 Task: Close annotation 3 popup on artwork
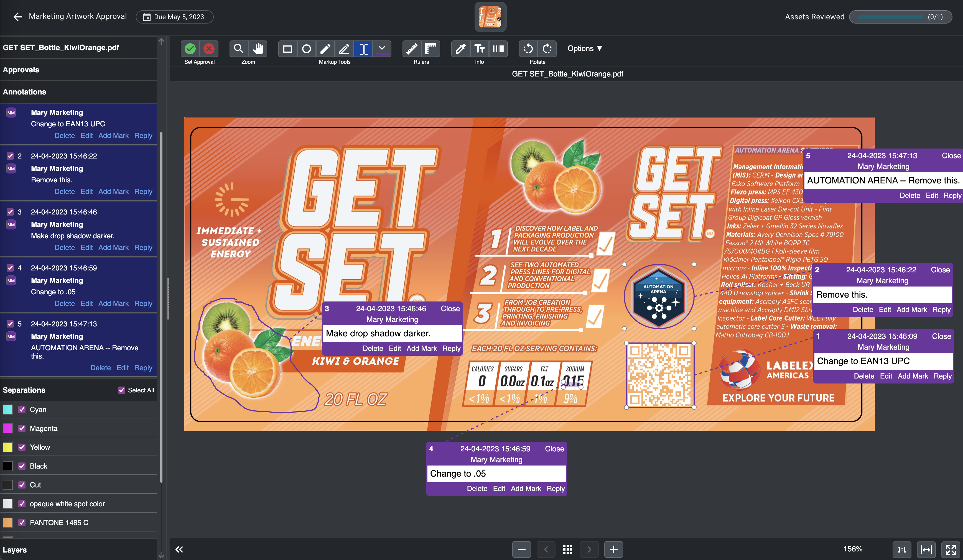(x=450, y=308)
